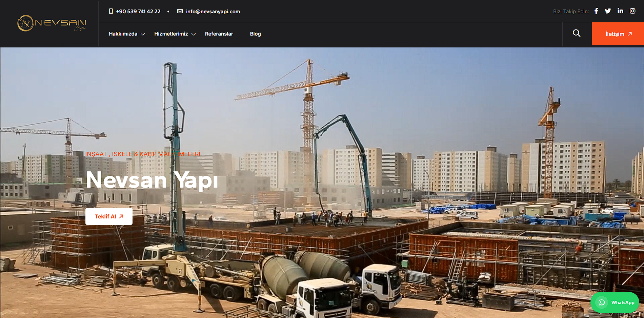
Task: Open the Hizmetlerimiz menu
Action: pyautogui.click(x=171, y=34)
